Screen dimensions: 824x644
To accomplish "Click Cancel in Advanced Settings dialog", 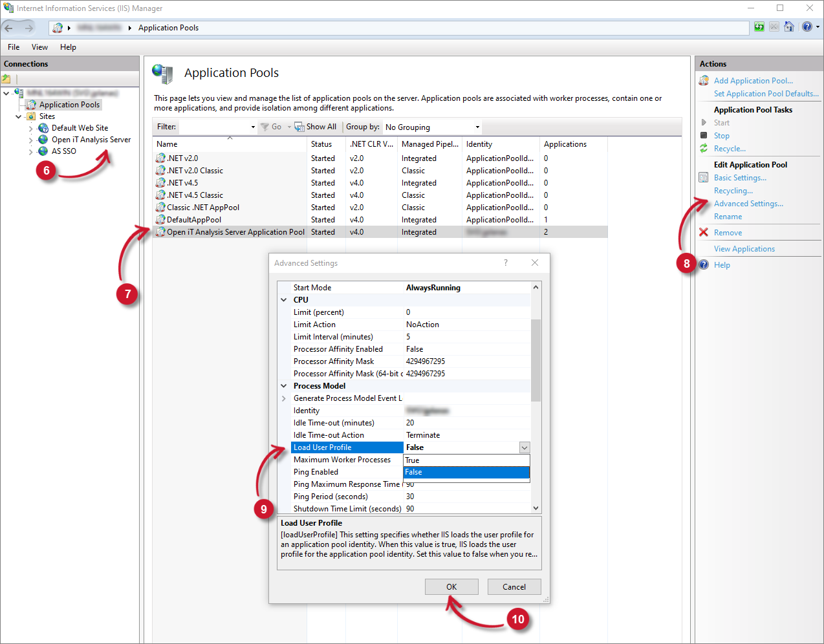I will (x=514, y=586).
